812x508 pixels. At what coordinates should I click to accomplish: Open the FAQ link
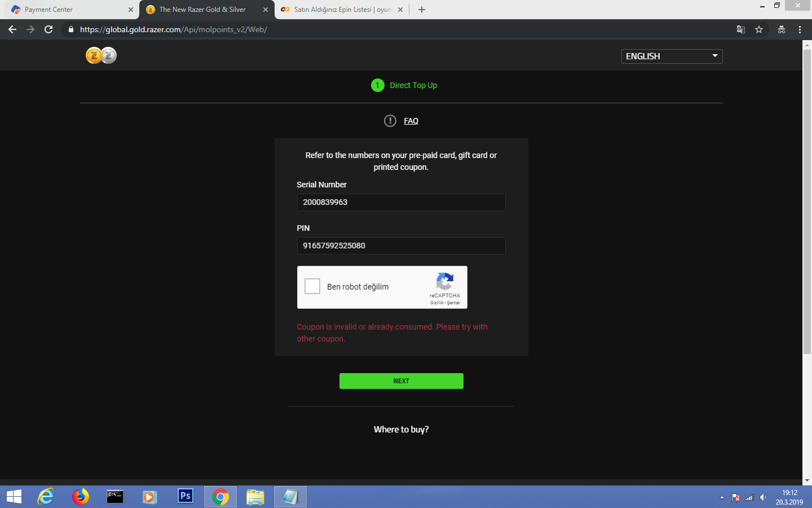(x=411, y=121)
